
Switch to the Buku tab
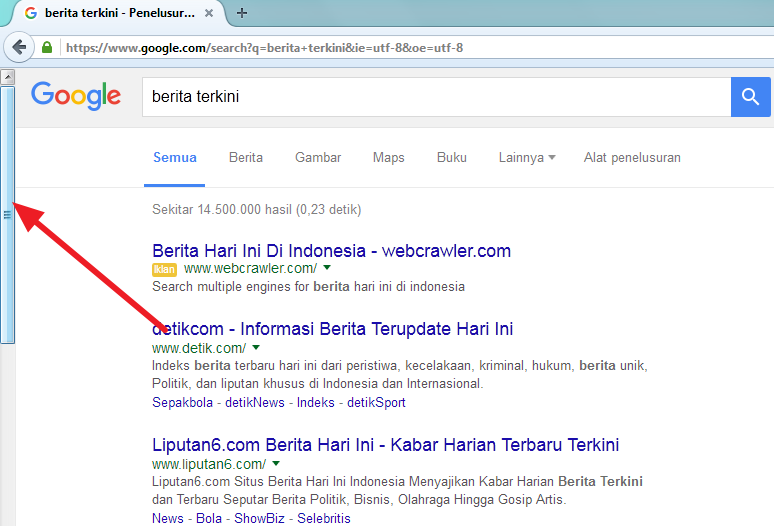(x=452, y=157)
